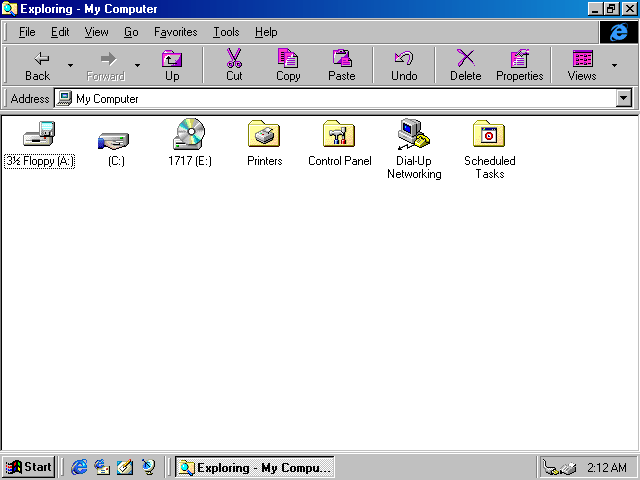Select the Control Panel icon
Viewport: 640px width, 480px height.
click(x=339, y=133)
